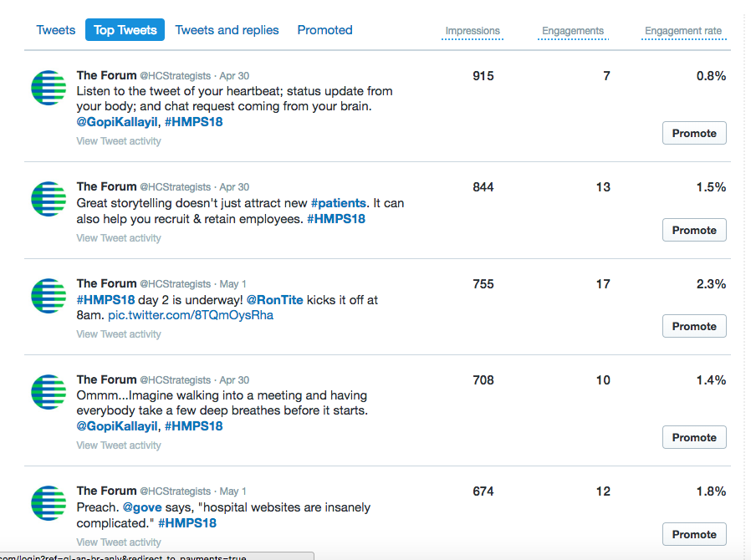
Task: Select the 674 impressions value
Action: pyautogui.click(x=483, y=491)
